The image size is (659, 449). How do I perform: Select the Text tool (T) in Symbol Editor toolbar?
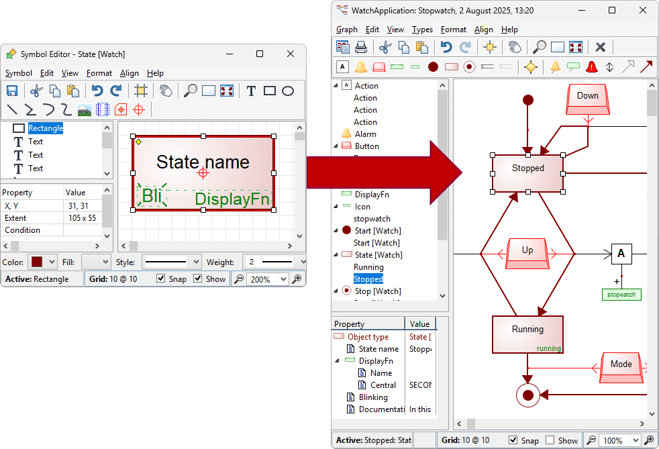click(x=251, y=91)
